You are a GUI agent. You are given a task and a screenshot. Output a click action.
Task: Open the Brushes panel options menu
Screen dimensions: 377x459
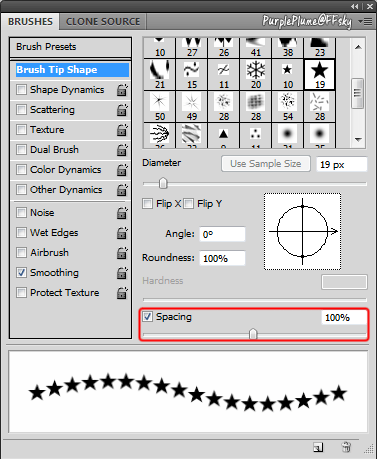coord(365,22)
